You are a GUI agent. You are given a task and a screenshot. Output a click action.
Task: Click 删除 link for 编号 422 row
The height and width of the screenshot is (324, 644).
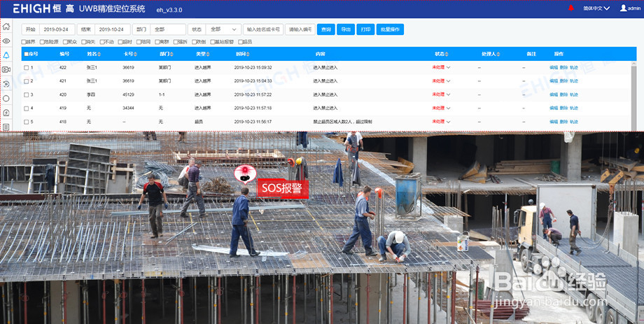point(564,67)
